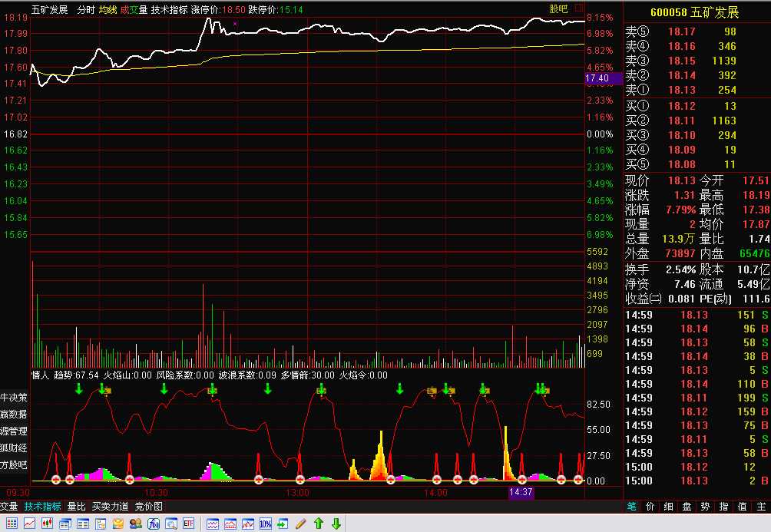Click the f(x) formula icon

tap(153, 524)
